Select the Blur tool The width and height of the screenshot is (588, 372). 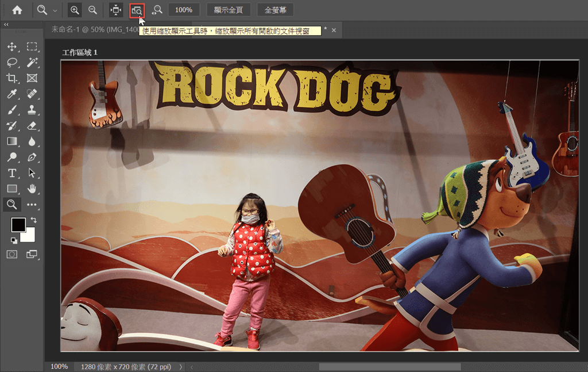(x=32, y=141)
